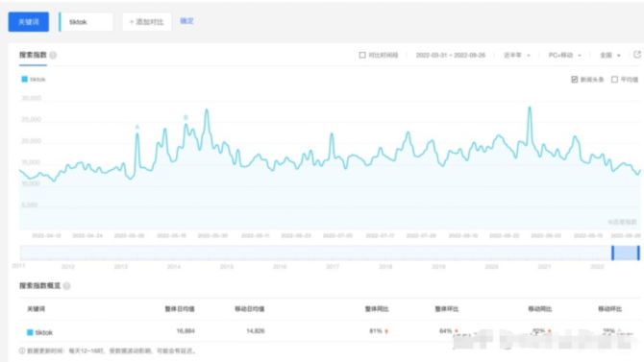Screen dimensions: 644x362
Task: Click the help icon beside 搜索指数概览
Action: [67, 286]
